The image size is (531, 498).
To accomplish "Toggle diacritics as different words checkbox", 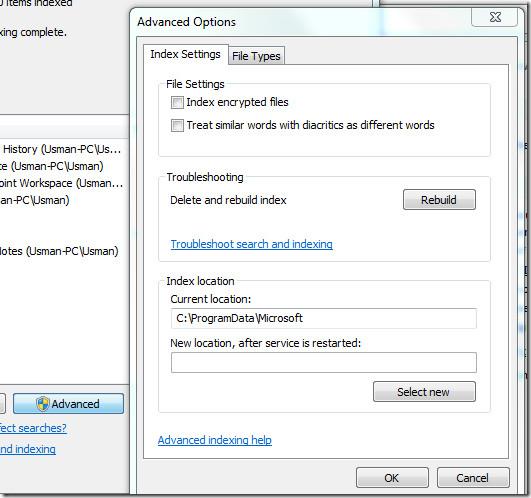I will click(177, 125).
